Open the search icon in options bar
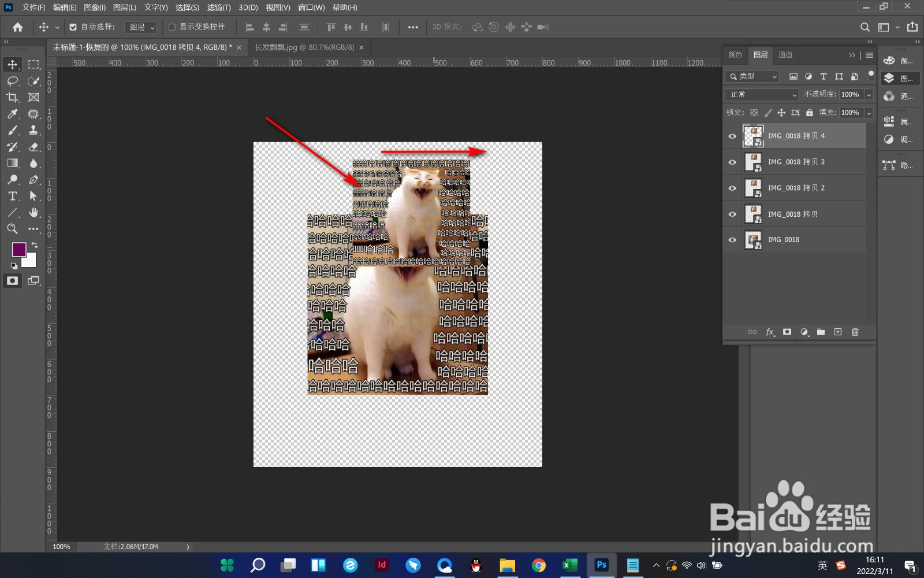The height and width of the screenshot is (578, 924). pyautogui.click(x=865, y=27)
